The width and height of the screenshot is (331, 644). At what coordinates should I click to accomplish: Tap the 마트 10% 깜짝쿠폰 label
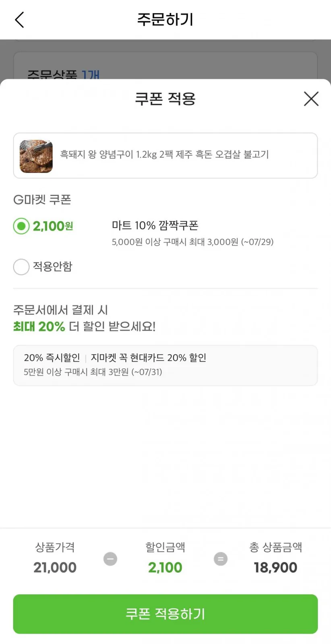tap(155, 225)
